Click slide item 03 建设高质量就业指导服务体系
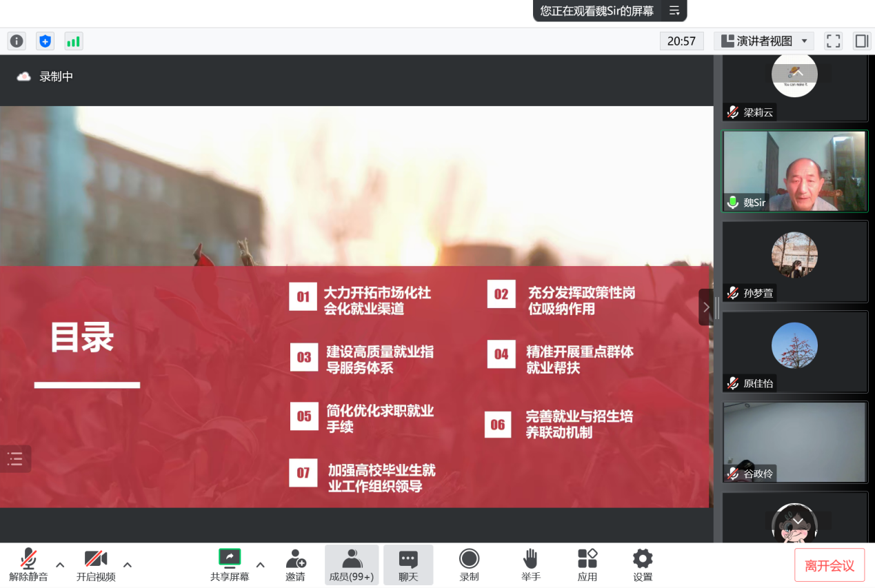The image size is (875, 588). click(x=362, y=359)
